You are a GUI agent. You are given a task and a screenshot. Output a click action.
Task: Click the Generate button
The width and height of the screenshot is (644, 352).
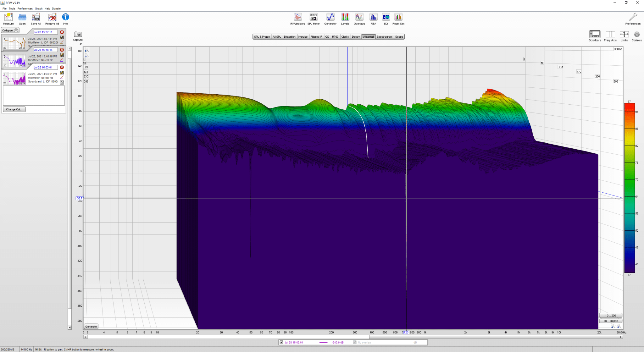point(91,327)
